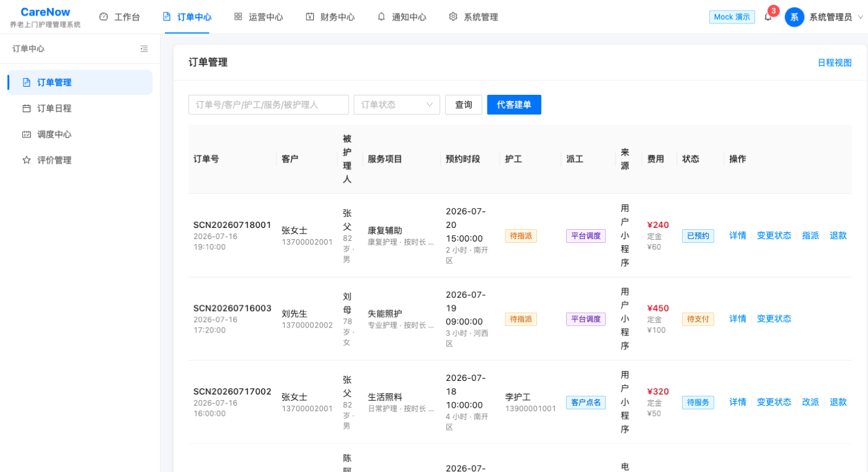Click 变更状态 for order SCN20260716003
Screen dimensions: 868x472
click(774, 318)
